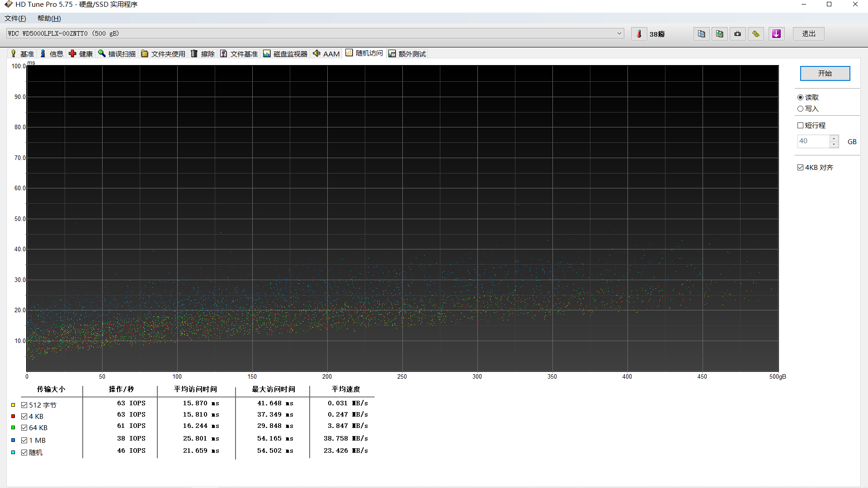The image size is (868, 488).
Task: Open the 帮助(H) menu
Action: point(49,19)
